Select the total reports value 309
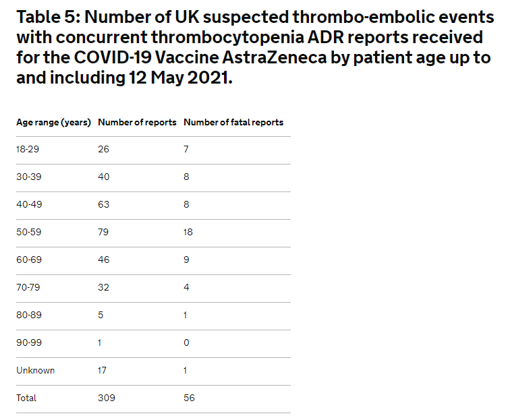Screen dimensions: 508x420 [x=107, y=398]
